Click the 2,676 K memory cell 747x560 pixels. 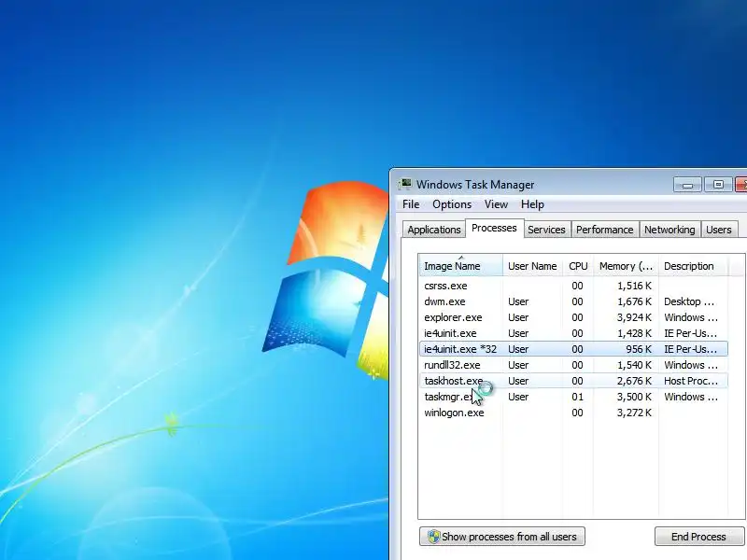634,381
